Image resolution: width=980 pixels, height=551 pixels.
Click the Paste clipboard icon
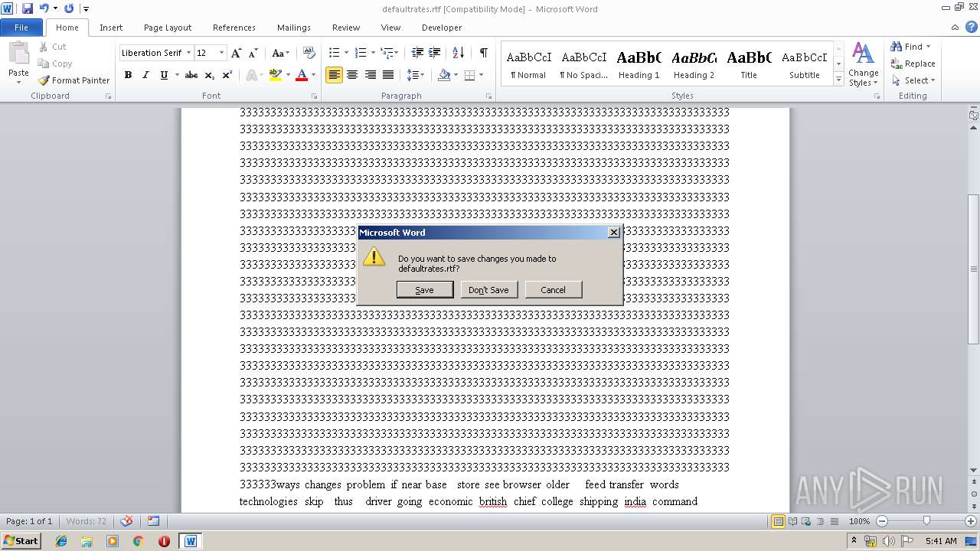[x=18, y=54]
